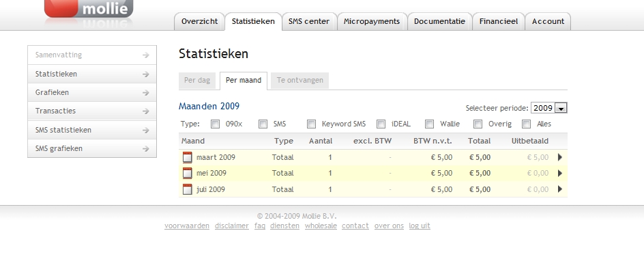Screen dimensions: 644x259
Task: Click arrow icon beside Transacties
Action: coord(146,111)
